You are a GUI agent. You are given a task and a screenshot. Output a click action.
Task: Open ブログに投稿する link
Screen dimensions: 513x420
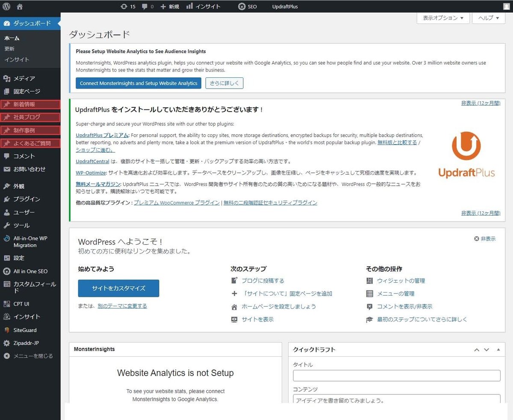(263, 281)
